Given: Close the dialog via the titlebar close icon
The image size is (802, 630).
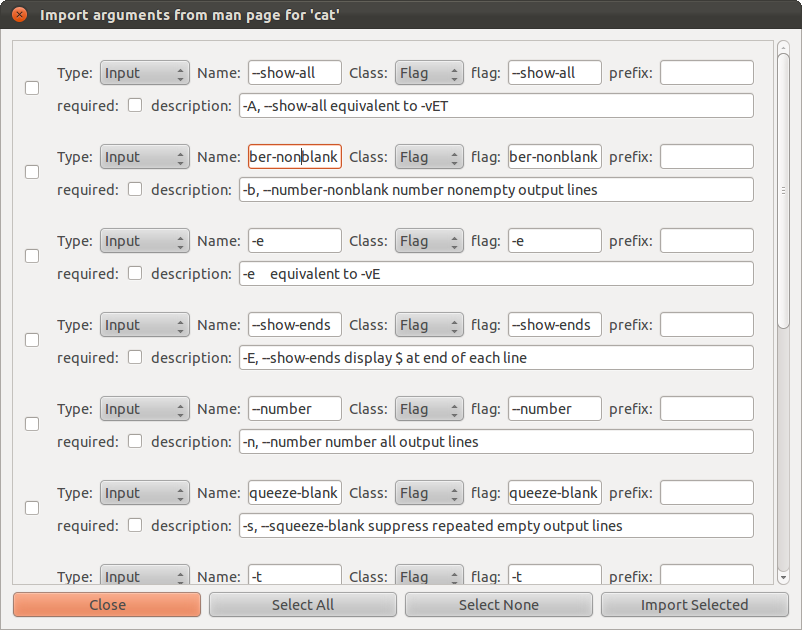Looking at the screenshot, I should [19, 15].
